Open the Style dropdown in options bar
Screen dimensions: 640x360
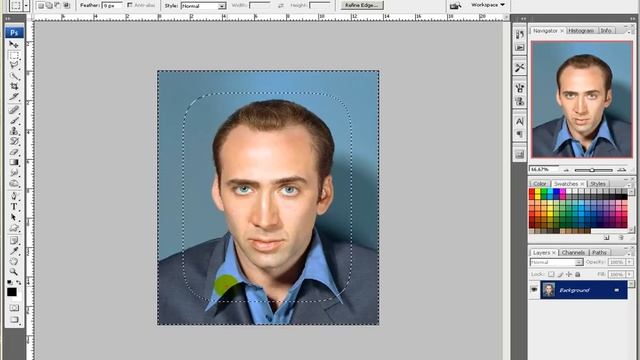point(204,6)
